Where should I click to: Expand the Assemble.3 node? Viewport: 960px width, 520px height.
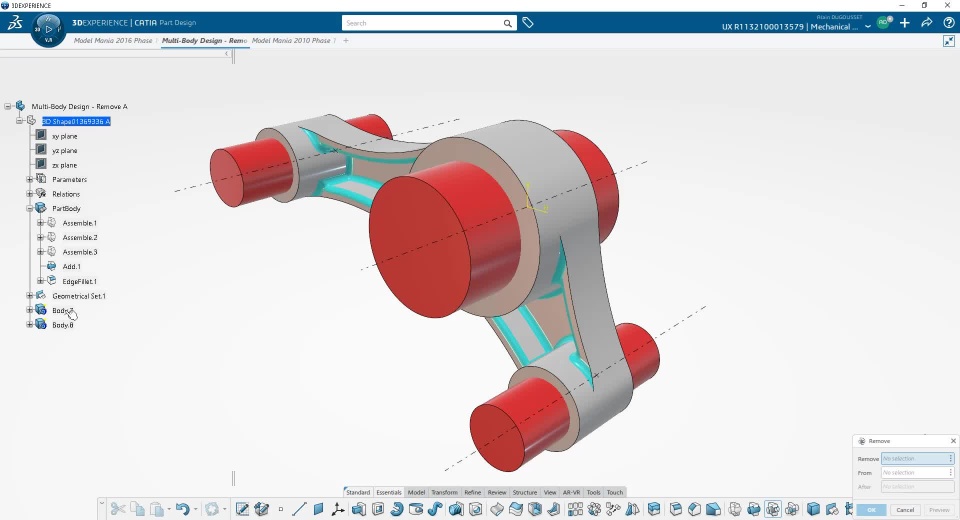tap(40, 252)
